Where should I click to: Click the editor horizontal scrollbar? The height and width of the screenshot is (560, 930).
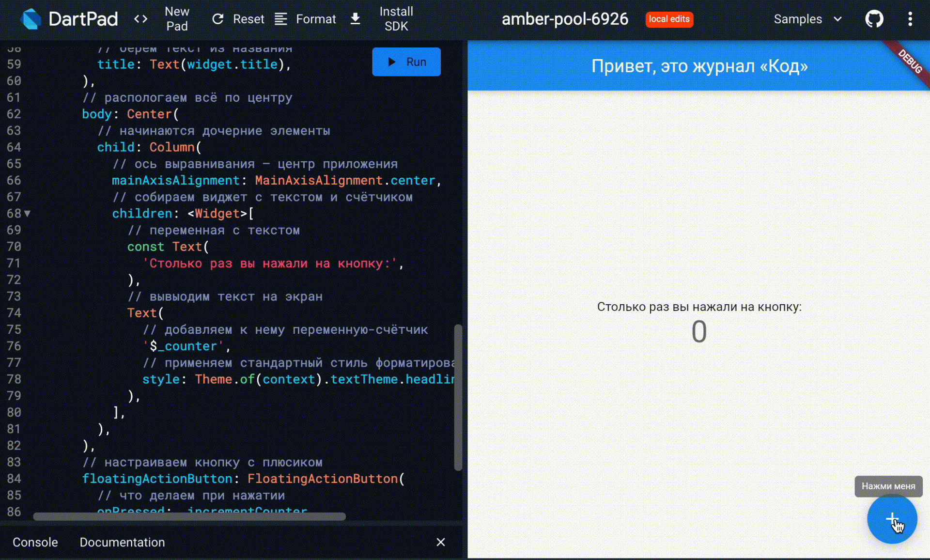[x=189, y=516]
